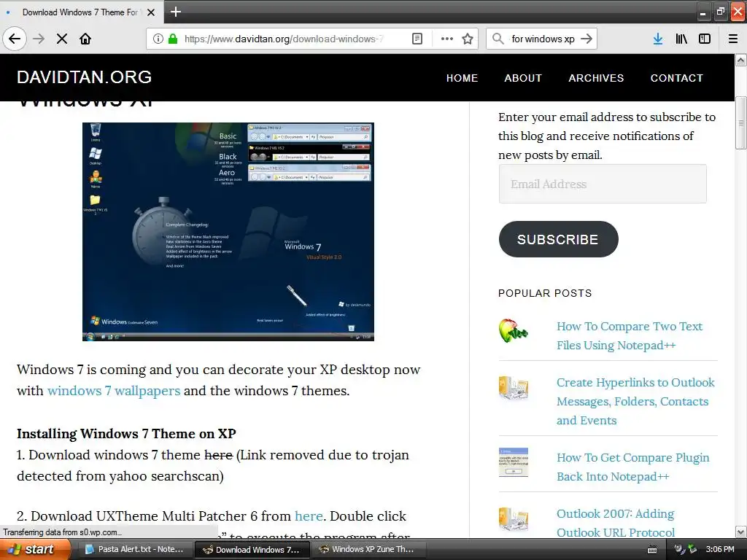The image size is (747, 560).
Task: Open the Windows Start menu
Action: (34, 550)
